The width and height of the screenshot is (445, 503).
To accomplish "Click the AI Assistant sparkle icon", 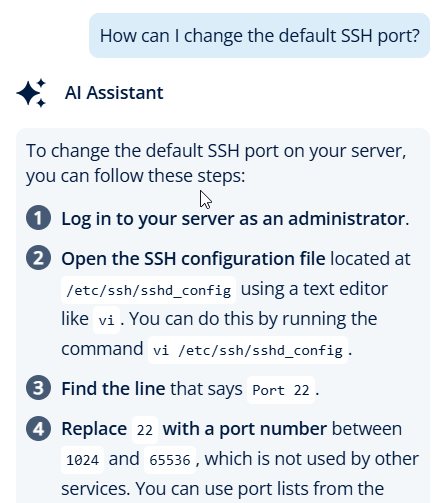I will 31,93.
